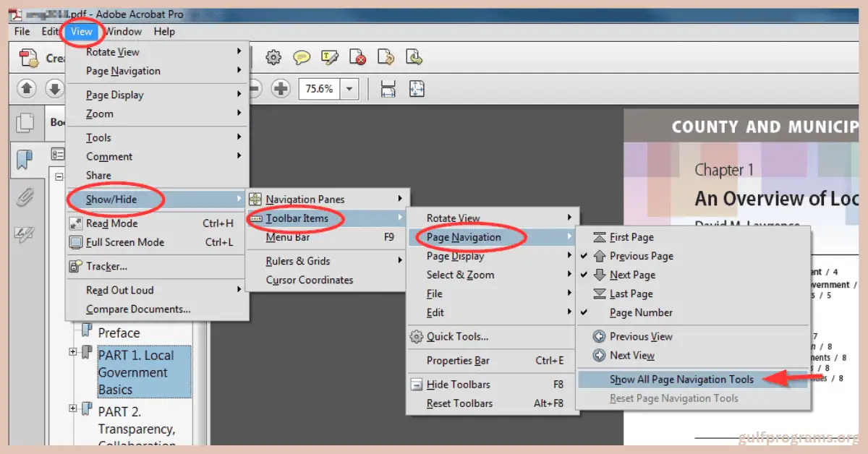868x454 pixels.
Task: Open the zoom percentage dropdown
Action: [349, 88]
